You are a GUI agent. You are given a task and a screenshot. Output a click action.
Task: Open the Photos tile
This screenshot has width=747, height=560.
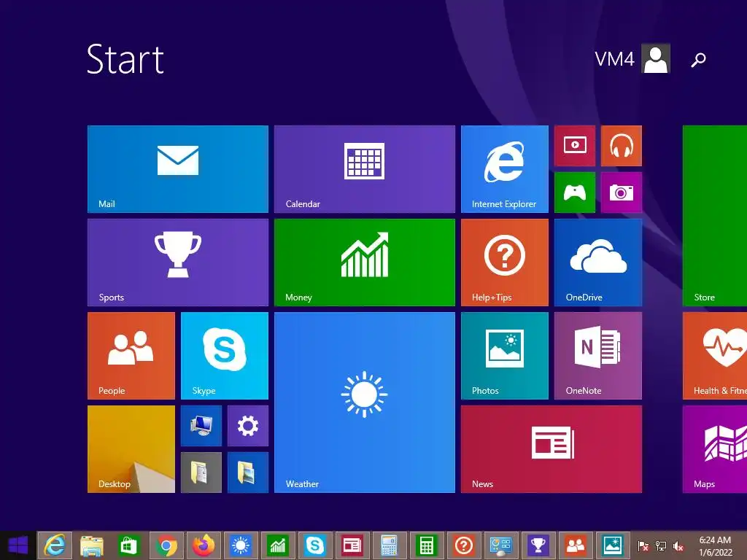point(505,356)
